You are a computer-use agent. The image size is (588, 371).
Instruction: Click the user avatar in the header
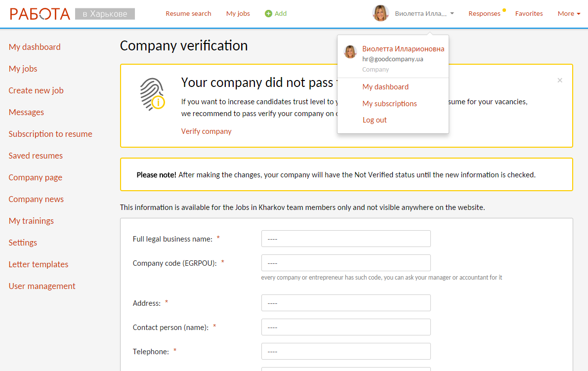pos(380,13)
